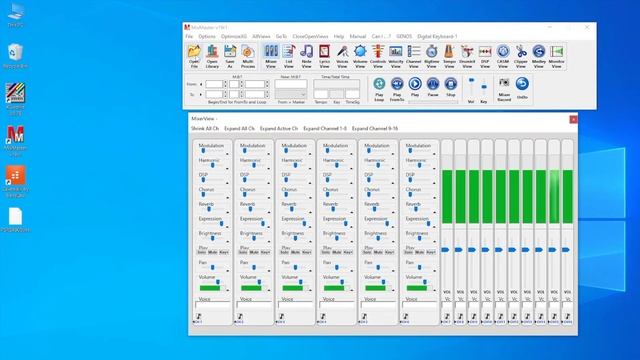Open the From + Marker combo box
Viewport: 640px width, 360px height.
click(291, 94)
